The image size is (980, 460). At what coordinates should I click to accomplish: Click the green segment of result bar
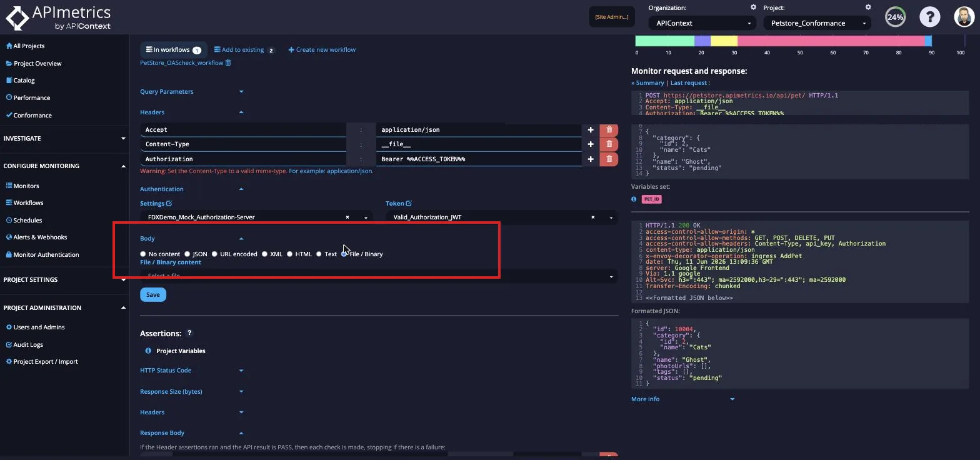665,41
